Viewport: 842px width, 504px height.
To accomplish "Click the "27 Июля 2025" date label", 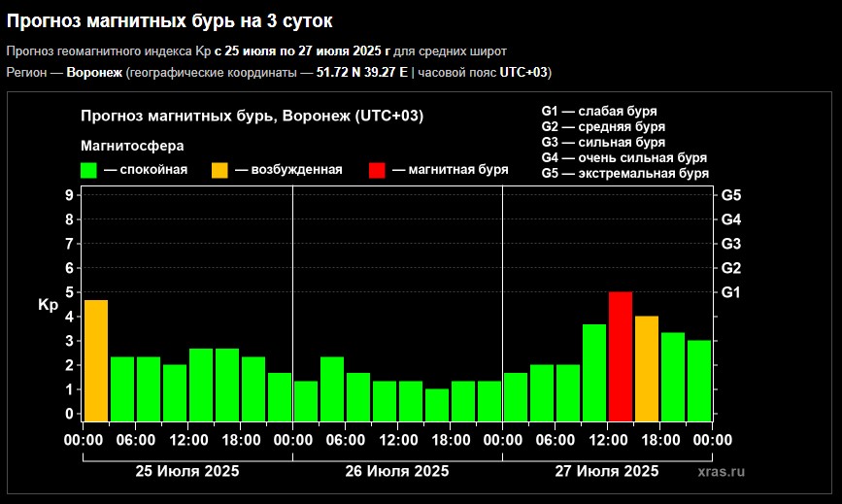I will tap(607, 472).
